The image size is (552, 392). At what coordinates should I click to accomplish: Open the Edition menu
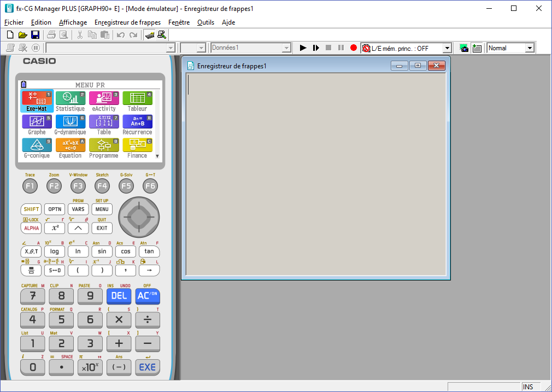click(41, 22)
